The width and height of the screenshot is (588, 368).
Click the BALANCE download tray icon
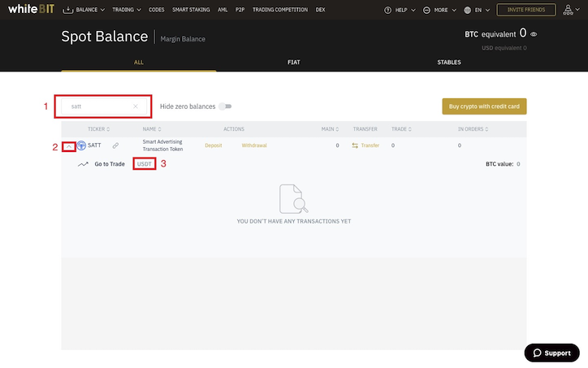click(68, 10)
